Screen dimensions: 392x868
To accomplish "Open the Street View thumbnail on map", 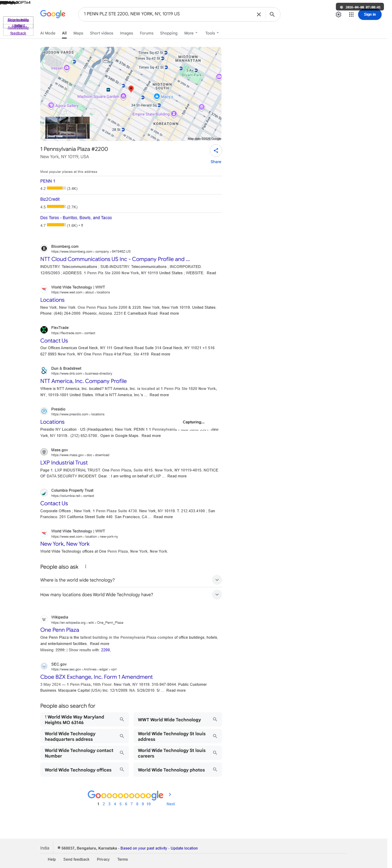I will [x=67, y=128].
